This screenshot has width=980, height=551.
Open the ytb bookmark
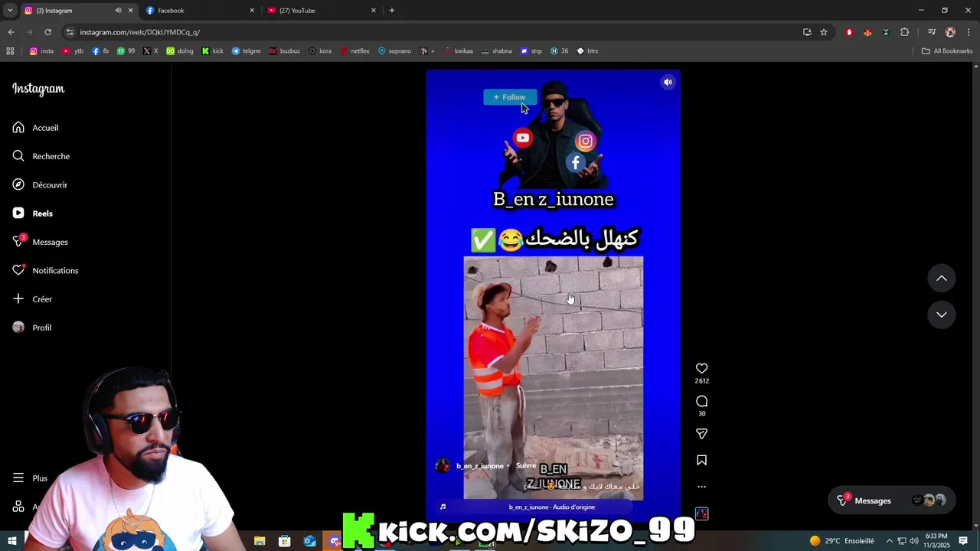73,51
